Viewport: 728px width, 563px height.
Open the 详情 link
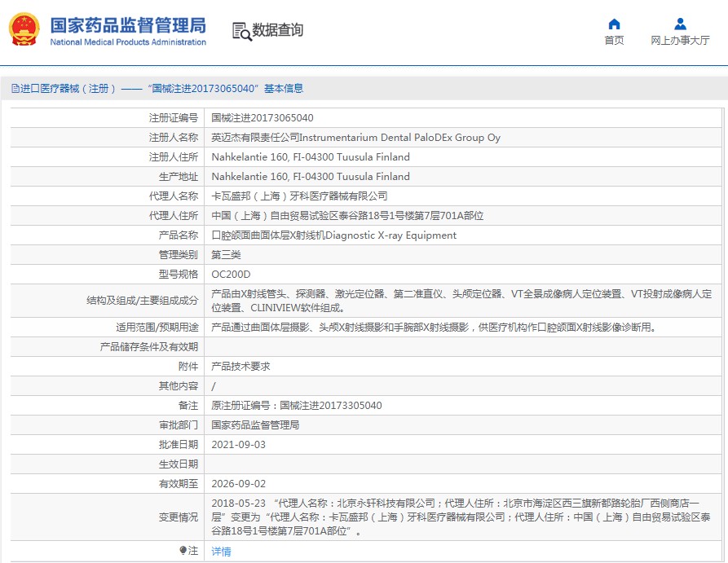click(x=221, y=552)
